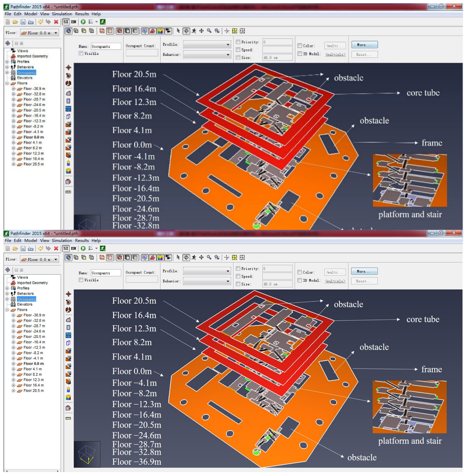Open the Simulation menu in the upper window
The image size is (467, 476).
[62, 14]
